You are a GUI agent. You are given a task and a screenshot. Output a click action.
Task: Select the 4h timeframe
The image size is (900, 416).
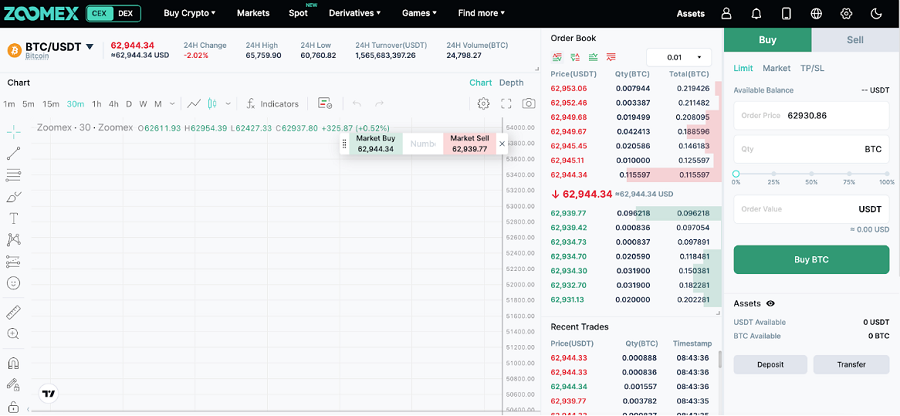click(x=114, y=104)
